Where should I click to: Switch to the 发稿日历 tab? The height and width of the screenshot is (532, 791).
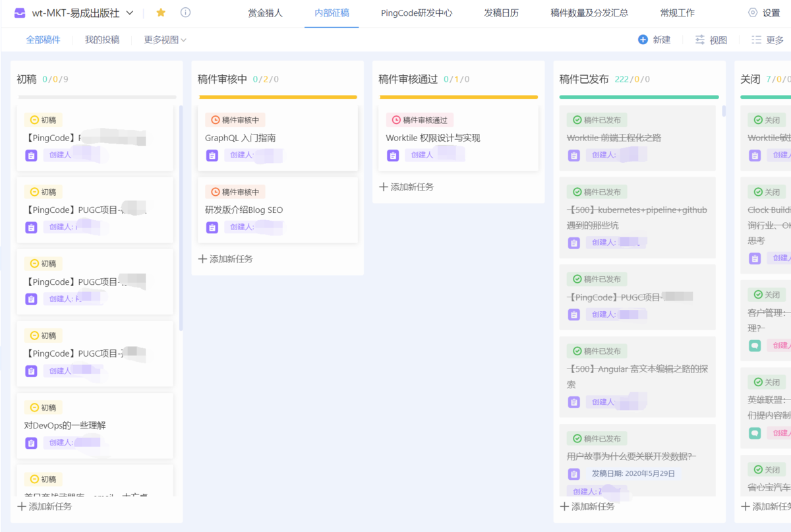click(x=501, y=13)
